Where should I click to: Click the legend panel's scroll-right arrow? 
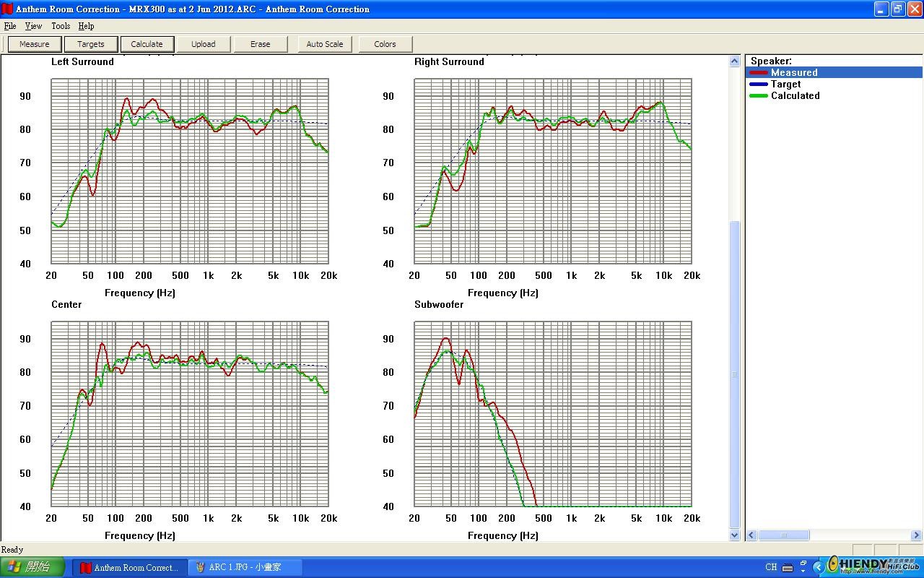click(x=916, y=535)
